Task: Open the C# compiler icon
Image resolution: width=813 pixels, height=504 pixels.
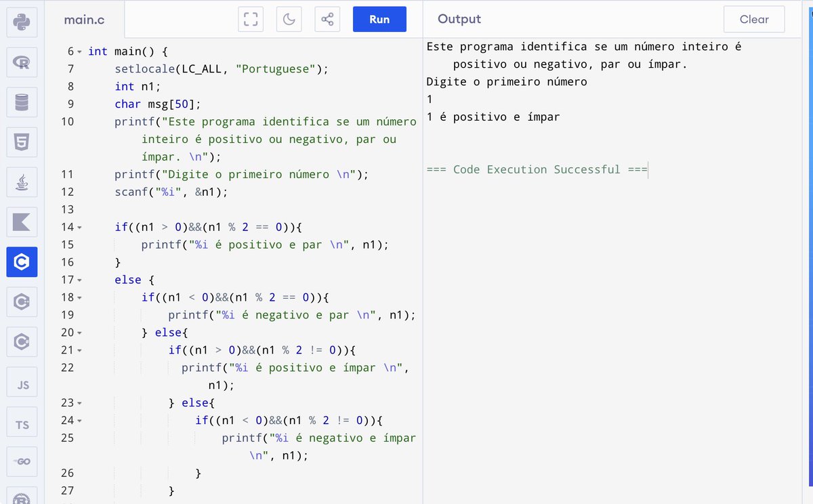Action: (22, 342)
